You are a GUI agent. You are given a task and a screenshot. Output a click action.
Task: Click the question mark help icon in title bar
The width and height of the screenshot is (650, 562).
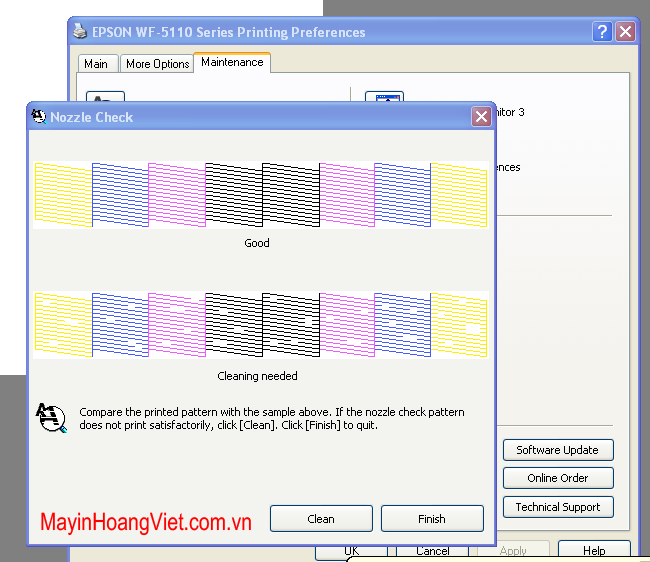[602, 31]
